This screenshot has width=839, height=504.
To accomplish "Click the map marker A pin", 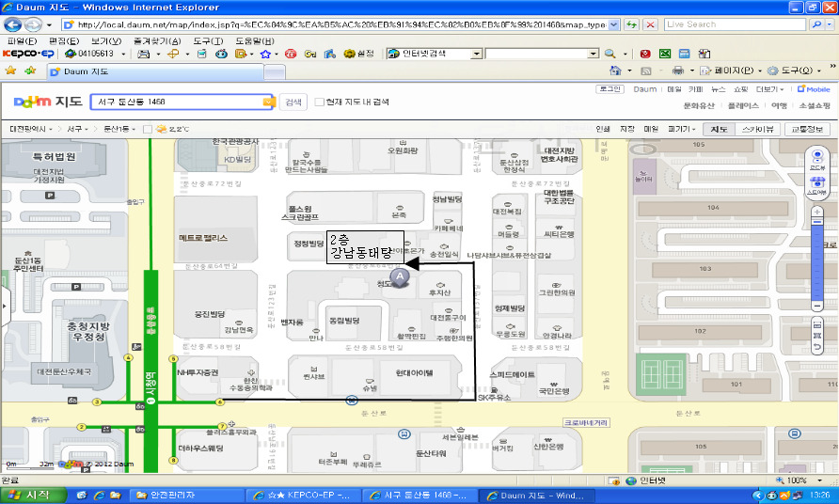I will tap(400, 277).
